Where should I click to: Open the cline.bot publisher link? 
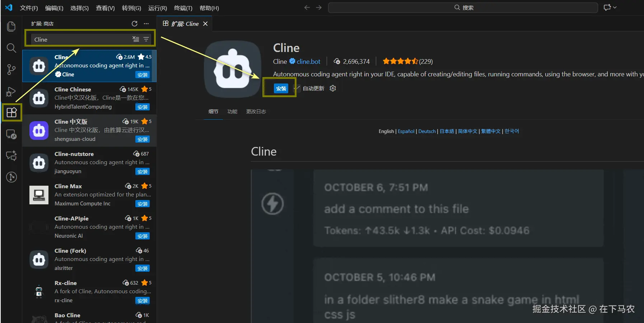point(308,61)
